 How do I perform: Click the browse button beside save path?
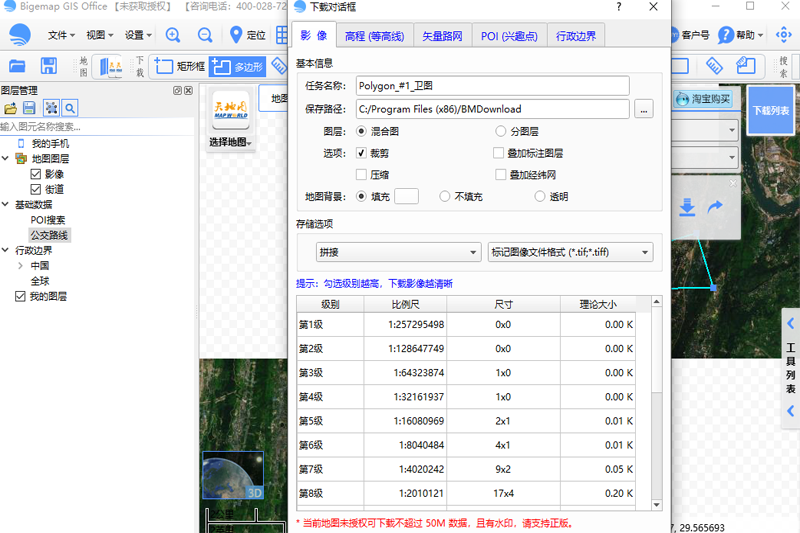point(644,108)
